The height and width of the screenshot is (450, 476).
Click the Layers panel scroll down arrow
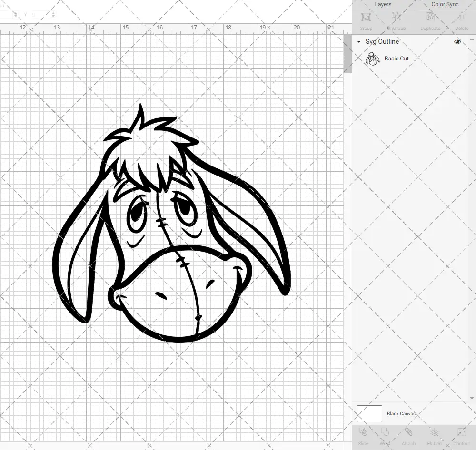tap(471, 398)
